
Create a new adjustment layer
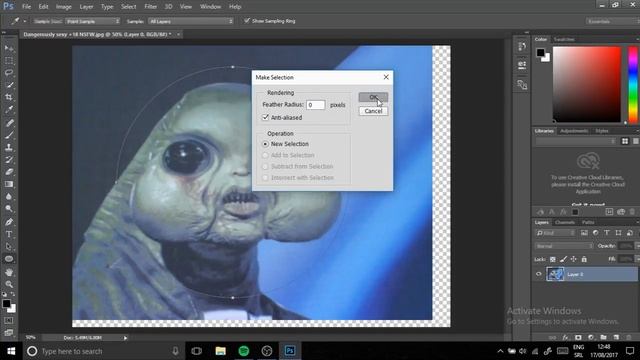point(591,338)
